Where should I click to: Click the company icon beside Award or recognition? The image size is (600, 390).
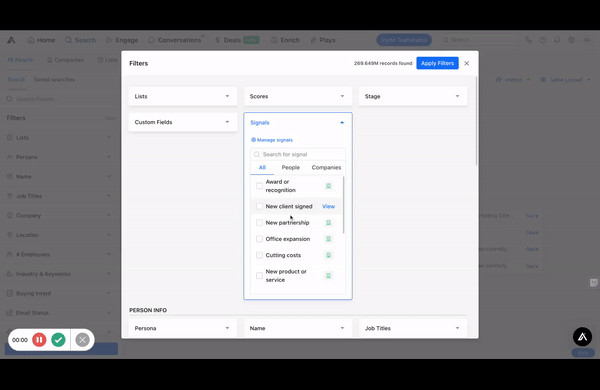click(x=328, y=186)
